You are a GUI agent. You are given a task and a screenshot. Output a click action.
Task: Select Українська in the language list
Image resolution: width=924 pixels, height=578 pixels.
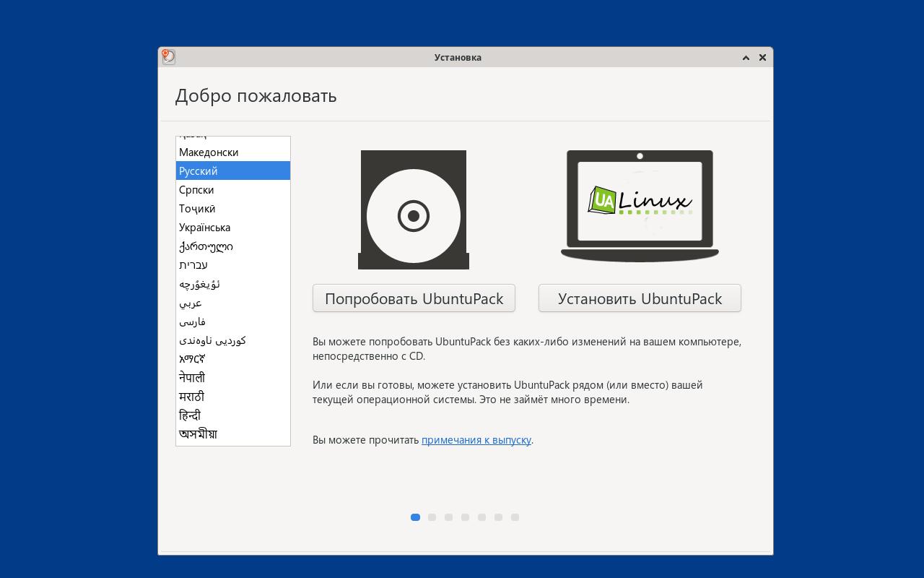click(233, 228)
